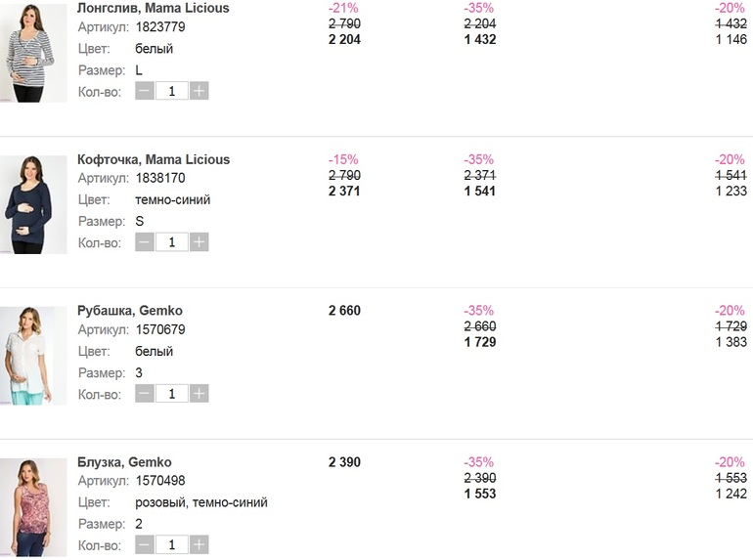
Task: View the pink Блузка Gemko photo
Action: pos(32,507)
